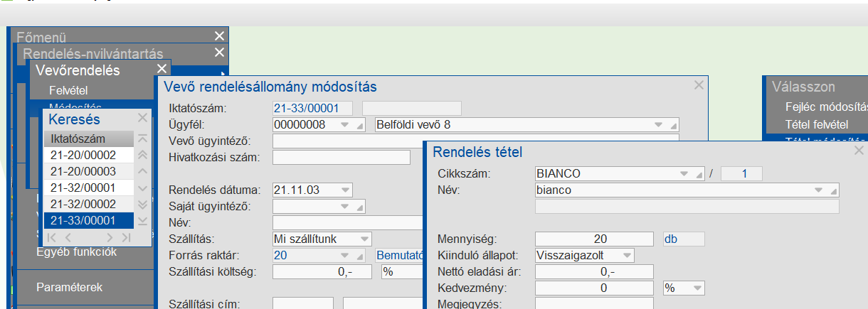Open the Rendelés dátuma date dropdown
868x309 pixels.
click(345, 190)
